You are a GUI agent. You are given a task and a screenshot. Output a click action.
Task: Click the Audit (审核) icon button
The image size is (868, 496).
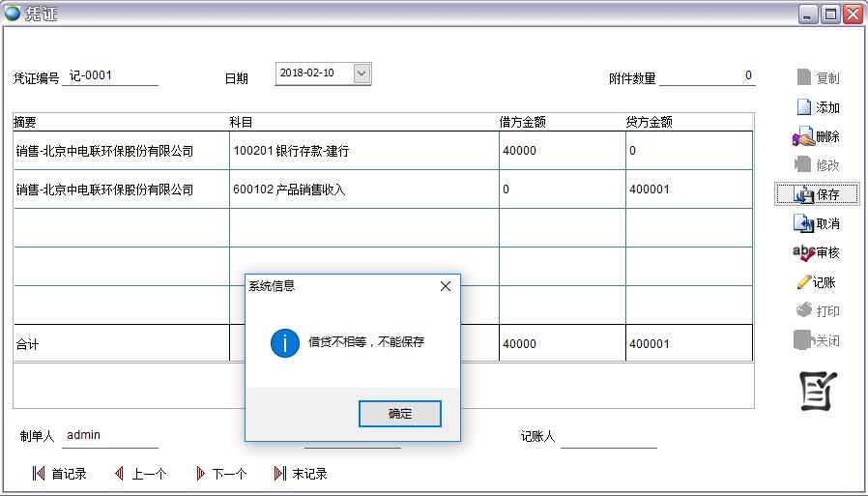[816, 252]
